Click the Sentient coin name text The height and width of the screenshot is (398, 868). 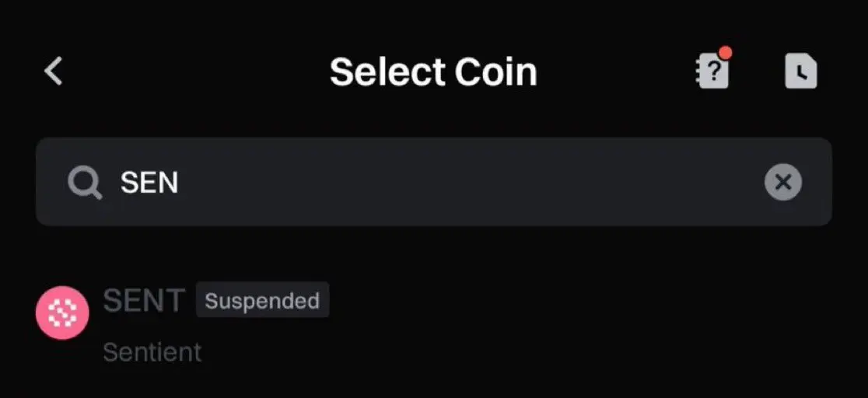coord(152,352)
